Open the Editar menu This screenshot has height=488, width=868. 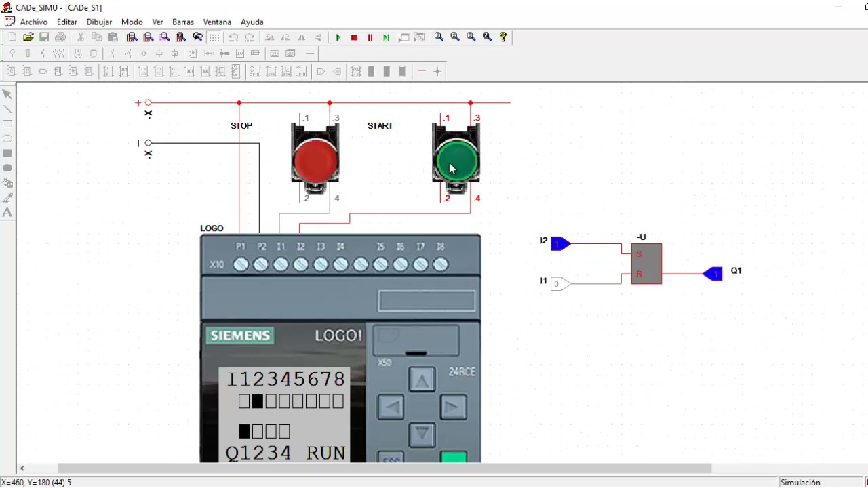[x=66, y=22]
